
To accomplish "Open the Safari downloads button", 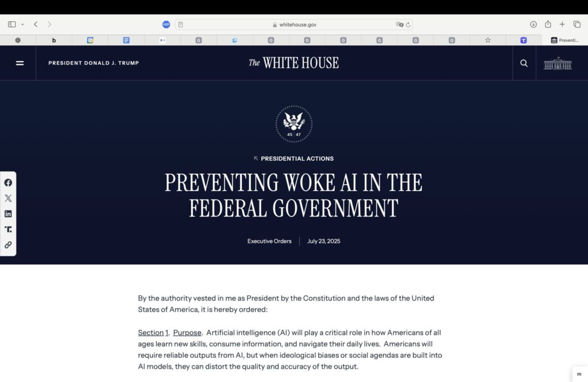I will tap(533, 24).
